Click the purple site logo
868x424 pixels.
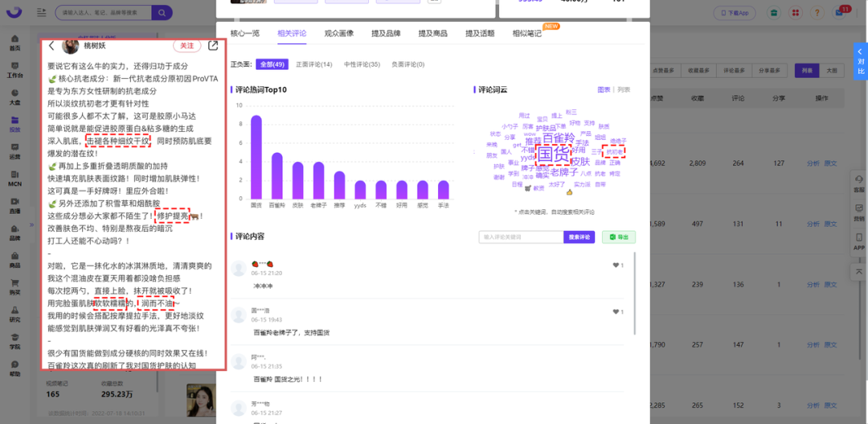point(15,13)
